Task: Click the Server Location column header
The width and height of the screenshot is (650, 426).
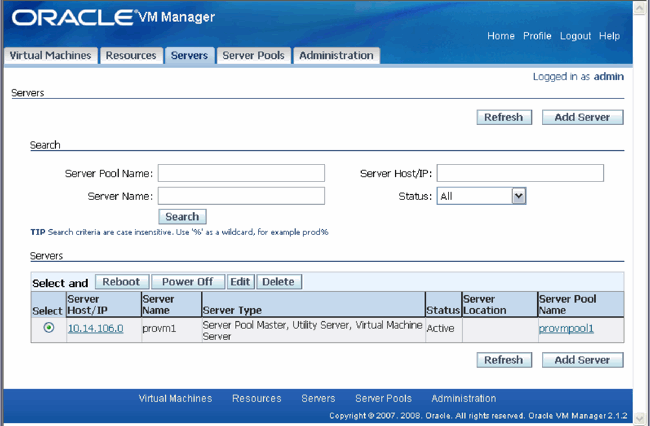Action: (500, 305)
